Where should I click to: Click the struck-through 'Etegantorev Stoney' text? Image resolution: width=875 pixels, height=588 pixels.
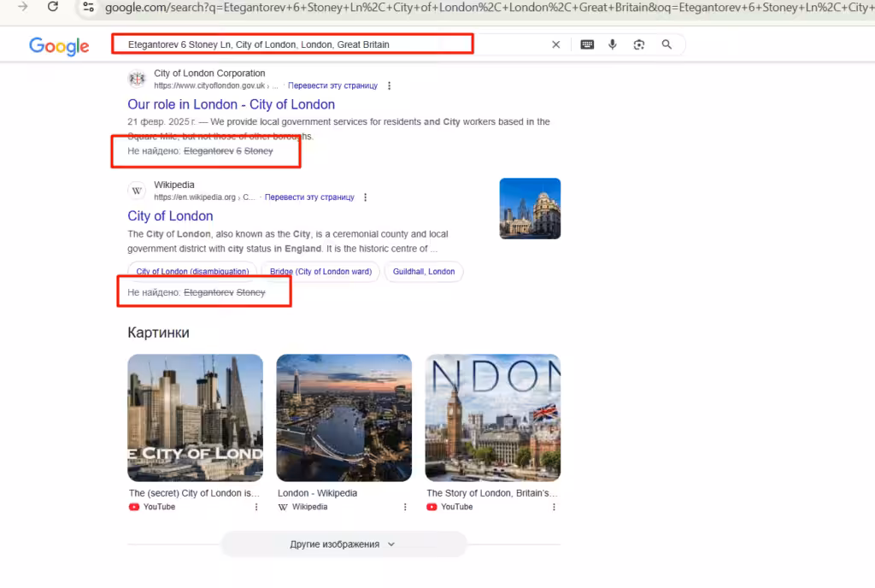pyautogui.click(x=225, y=292)
